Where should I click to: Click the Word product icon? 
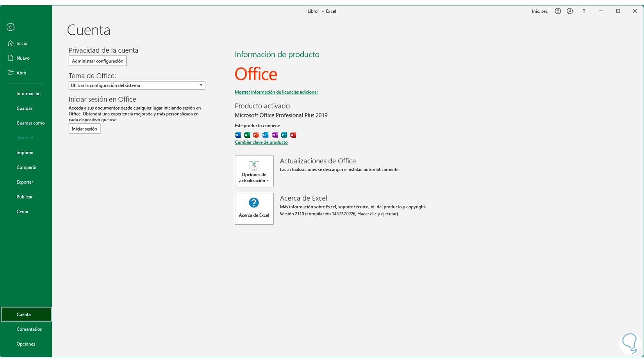237,135
